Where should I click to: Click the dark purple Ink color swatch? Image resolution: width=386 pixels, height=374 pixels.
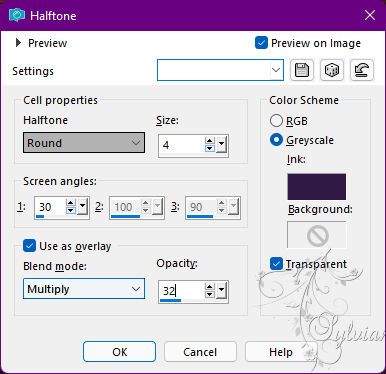[317, 186]
